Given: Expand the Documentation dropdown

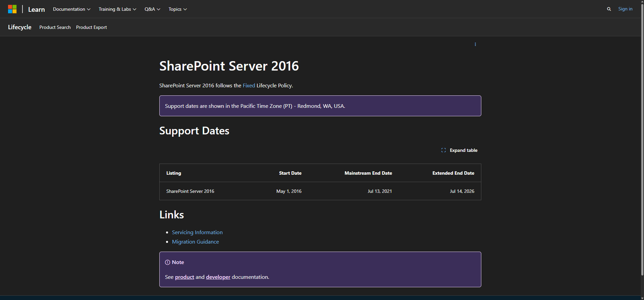Looking at the screenshot, I should (72, 9).
